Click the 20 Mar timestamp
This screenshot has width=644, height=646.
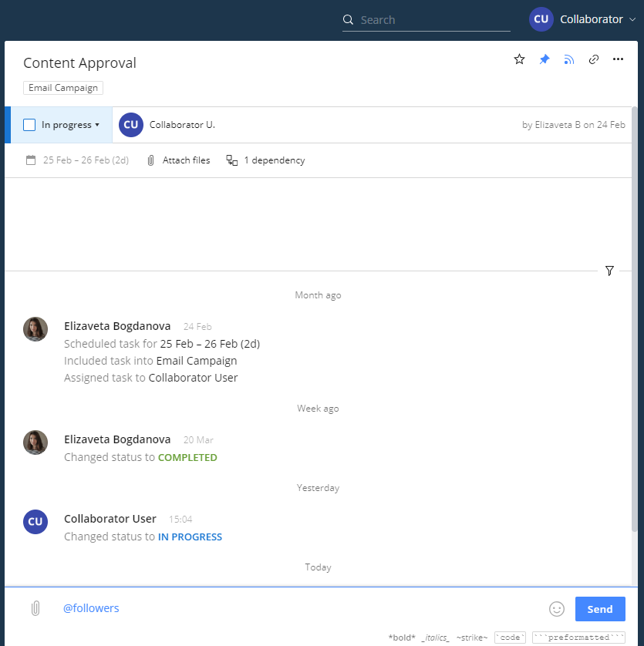[198, 440]
